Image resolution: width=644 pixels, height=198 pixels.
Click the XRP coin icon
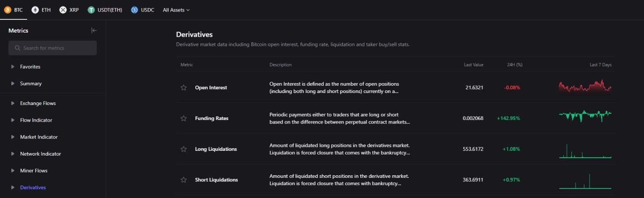point(63,10)
